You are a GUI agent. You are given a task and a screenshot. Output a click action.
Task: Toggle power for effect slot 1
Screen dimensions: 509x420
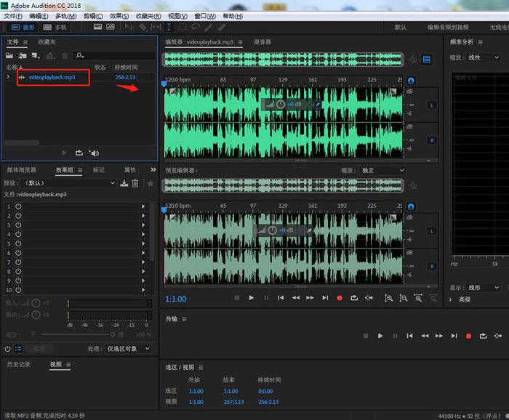18,206
